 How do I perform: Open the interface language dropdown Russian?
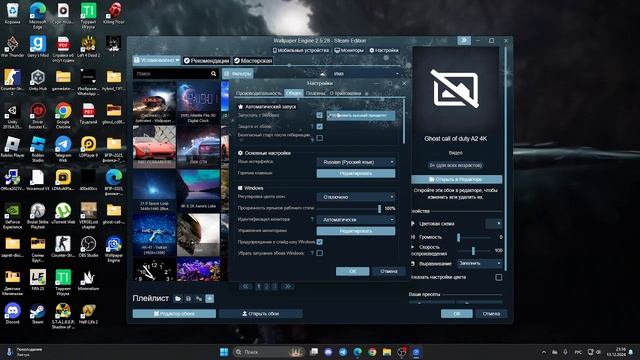click(x=356, y=162)
